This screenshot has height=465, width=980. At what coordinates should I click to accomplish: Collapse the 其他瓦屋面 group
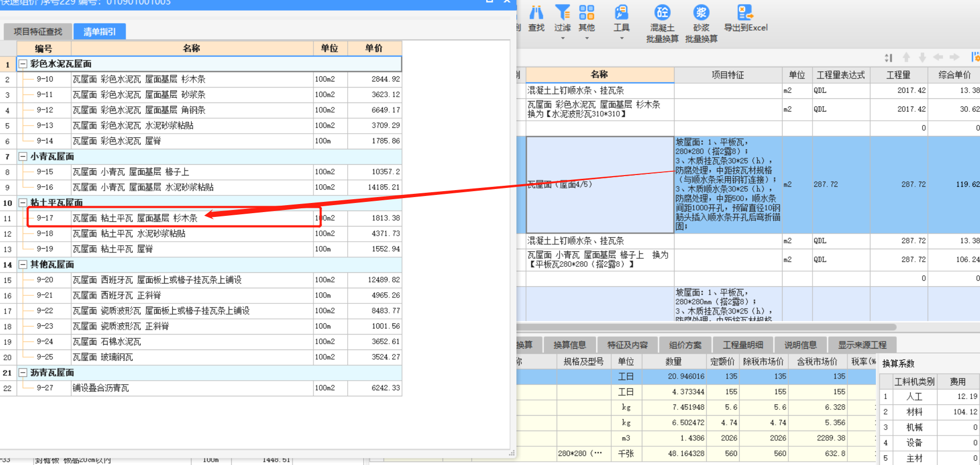coord(23,265)
